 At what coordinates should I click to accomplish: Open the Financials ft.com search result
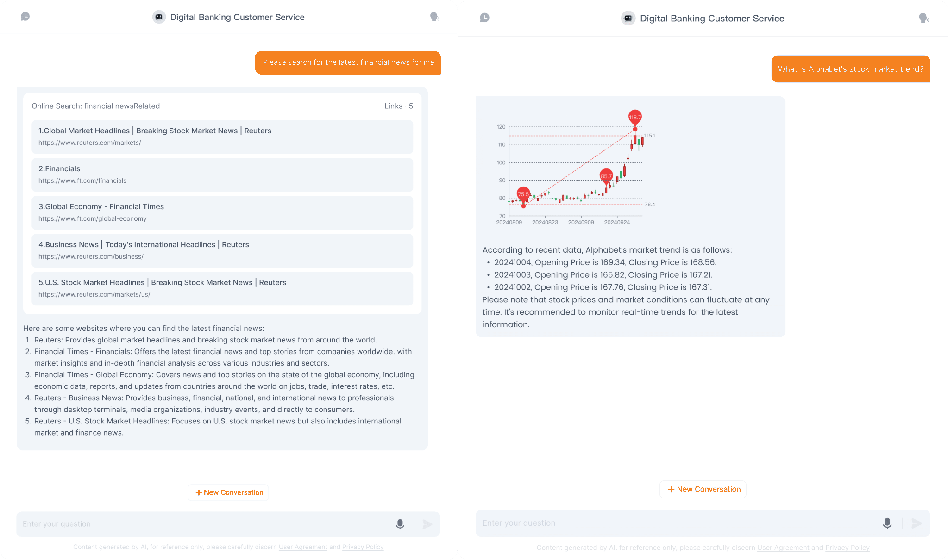tap(222, 174)
